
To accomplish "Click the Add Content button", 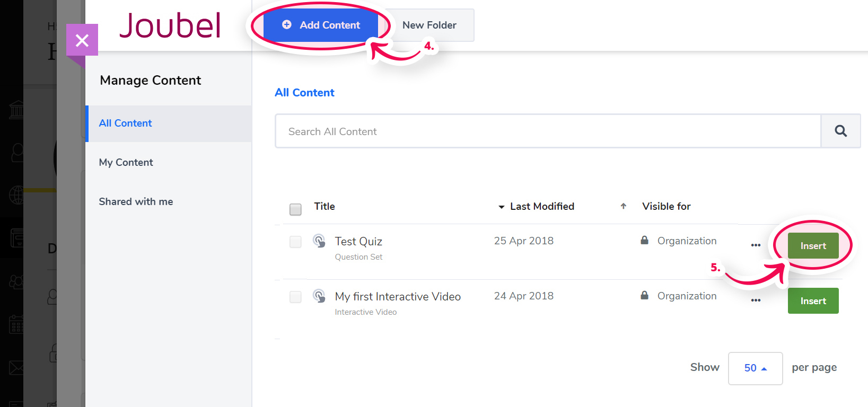I will tap(321, 25).
